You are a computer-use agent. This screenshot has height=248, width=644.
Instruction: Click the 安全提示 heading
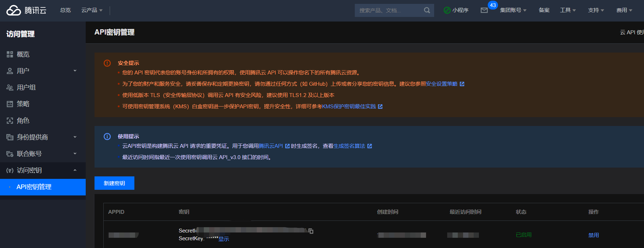[x=128, y=63]
